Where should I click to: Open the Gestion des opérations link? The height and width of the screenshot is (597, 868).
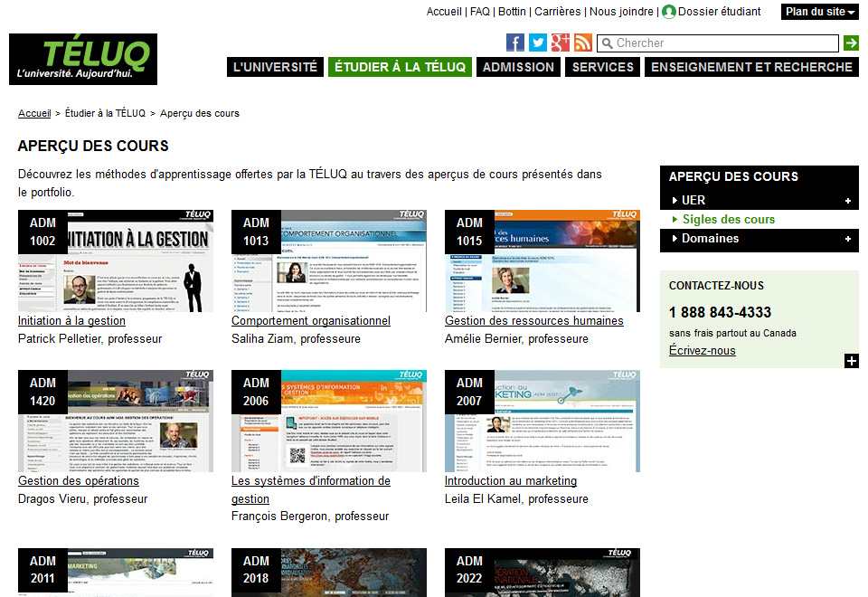point(78,480)
